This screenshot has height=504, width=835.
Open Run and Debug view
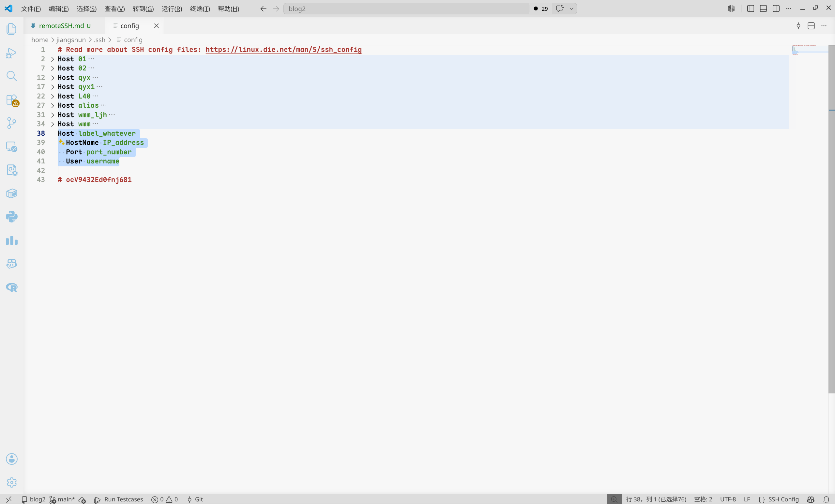click(11, 53)
